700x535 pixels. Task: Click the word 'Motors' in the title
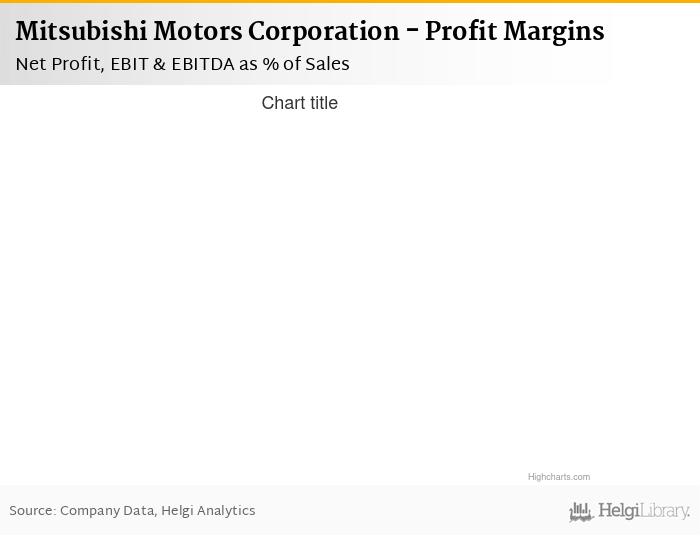click(197, 32)
